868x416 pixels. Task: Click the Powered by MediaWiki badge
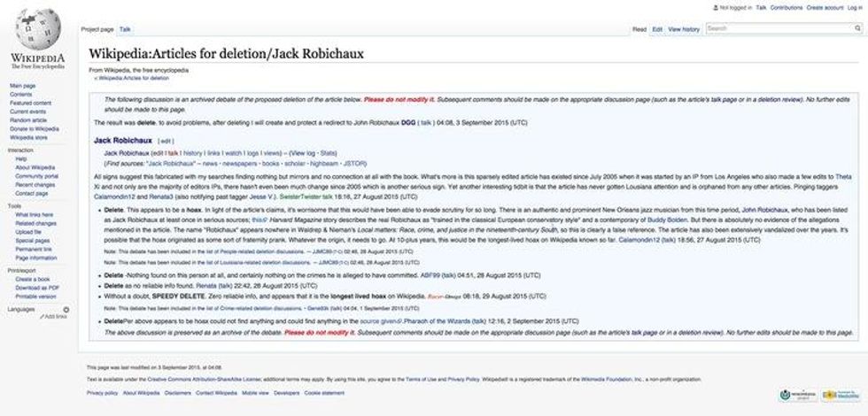[841, 395]
